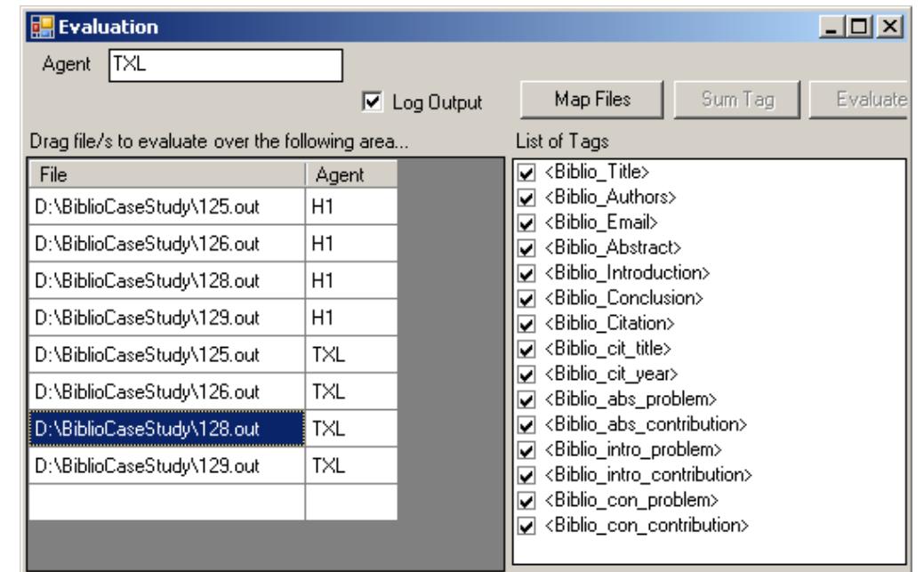Viewport: 924px width, 572px height.
Task: Select the 129.out file with agent TXL
Action: pyautogui.click(x=165, y=467)
